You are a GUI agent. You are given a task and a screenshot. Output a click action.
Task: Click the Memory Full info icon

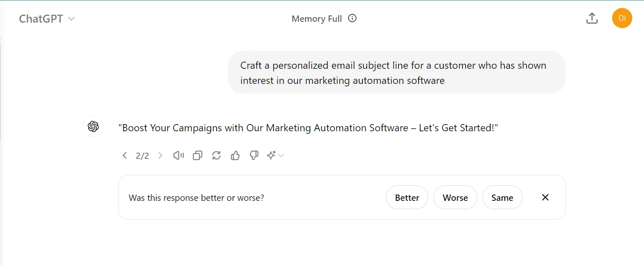coord(352,18)
